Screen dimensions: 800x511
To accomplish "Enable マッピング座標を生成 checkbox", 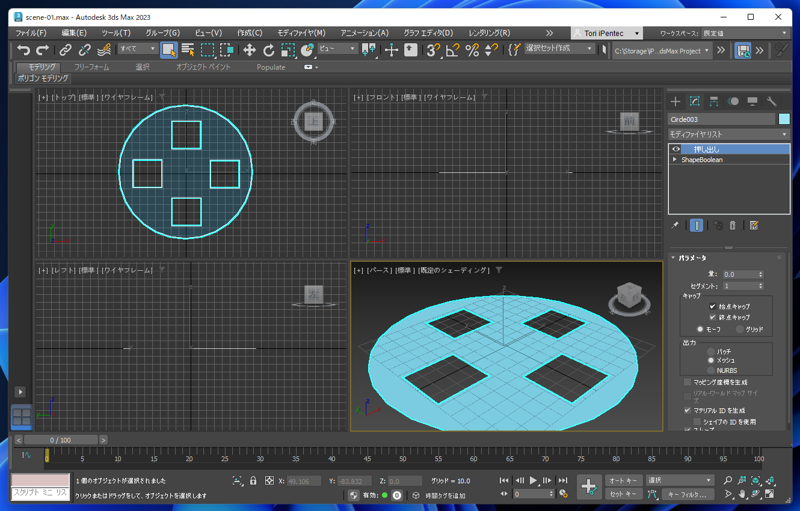I will (687, 382).
